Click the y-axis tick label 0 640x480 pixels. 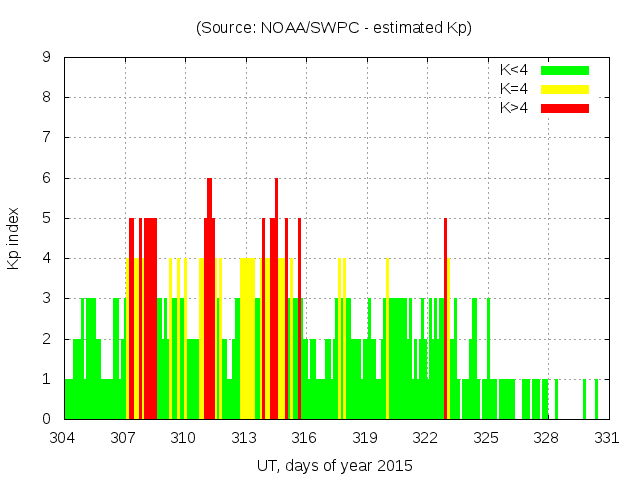pyautogui.click(x=47, y=419)
